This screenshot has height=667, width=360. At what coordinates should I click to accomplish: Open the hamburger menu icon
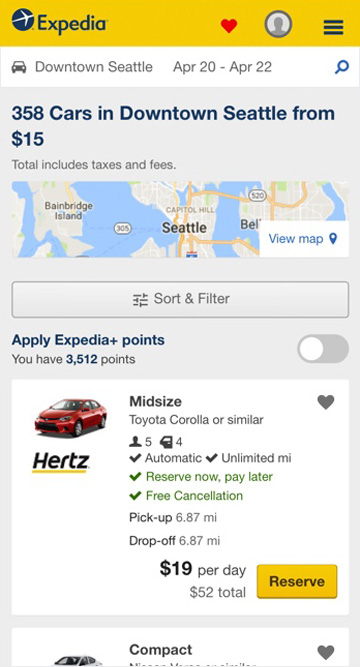point(333,27)
